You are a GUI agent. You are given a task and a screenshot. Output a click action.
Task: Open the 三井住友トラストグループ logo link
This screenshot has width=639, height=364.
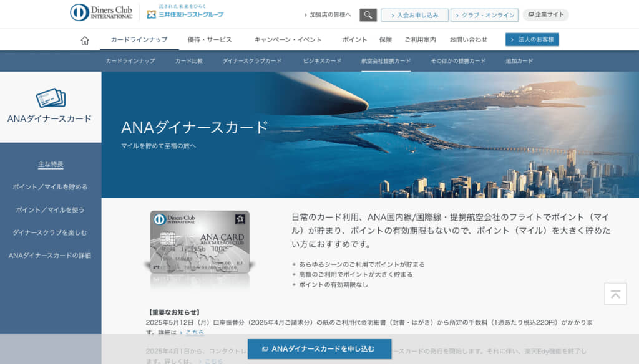coord(185,12)
